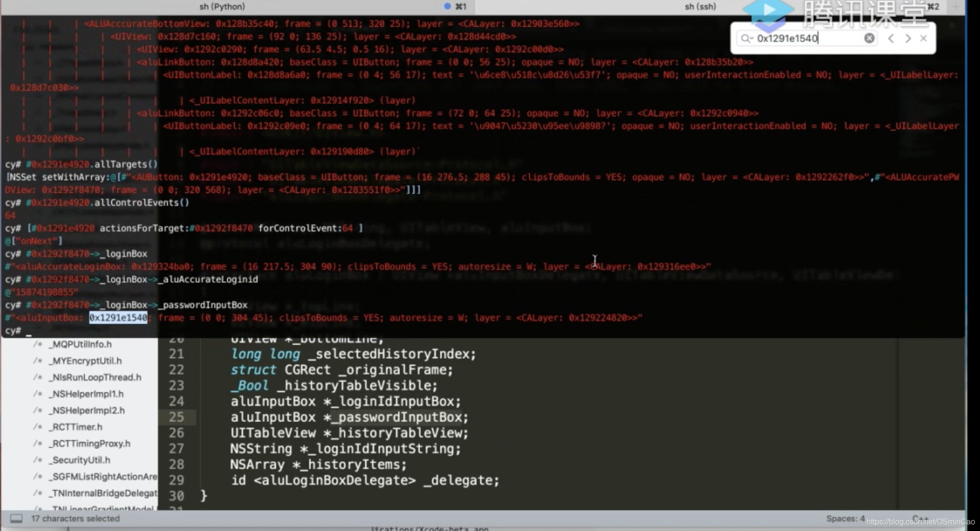
Task: Open Spaces: 4 indentation selector
Action: click(845, 518)
